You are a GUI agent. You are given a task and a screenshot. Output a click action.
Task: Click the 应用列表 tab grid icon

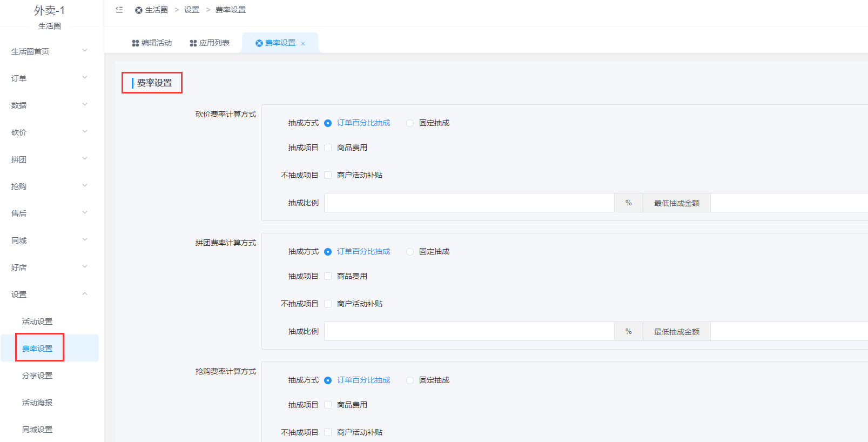click(193, 43)
